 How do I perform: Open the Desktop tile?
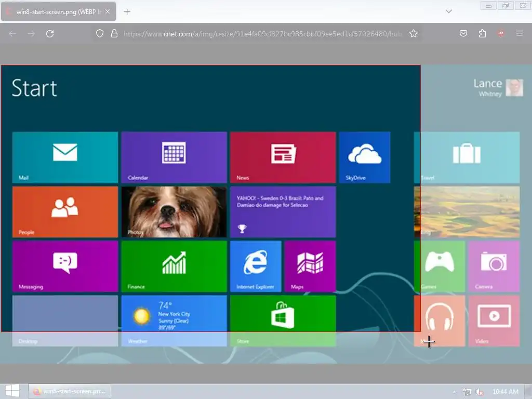(x=65, y=321)
